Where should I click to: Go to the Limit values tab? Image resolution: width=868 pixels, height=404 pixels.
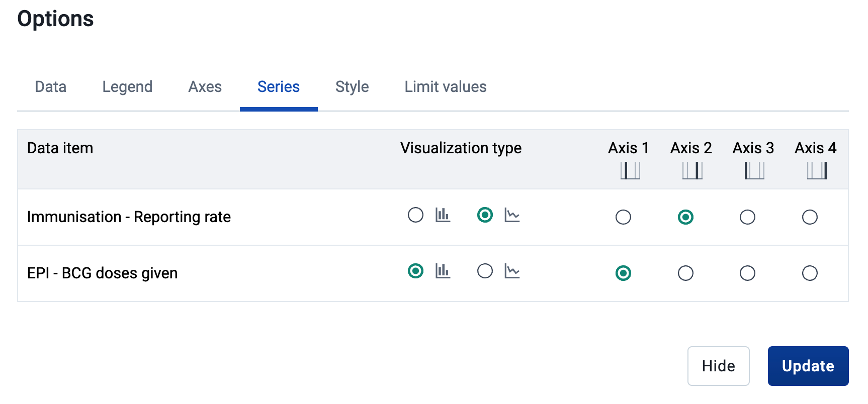click(x=446, y=87)
